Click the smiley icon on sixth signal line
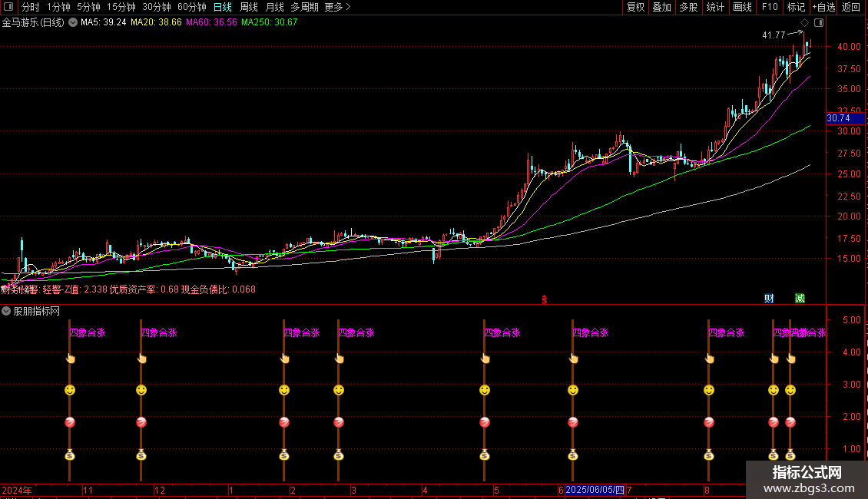The image size is (868, 499). [x=573, y=390]
